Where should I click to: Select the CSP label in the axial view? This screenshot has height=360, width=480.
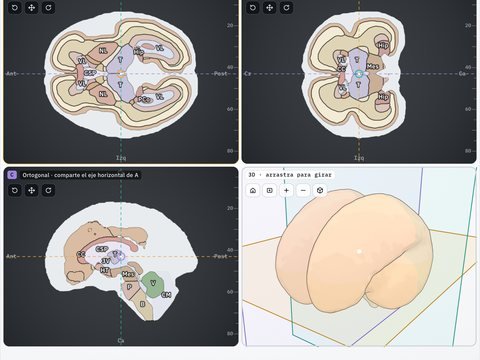[x=90, y=73]
